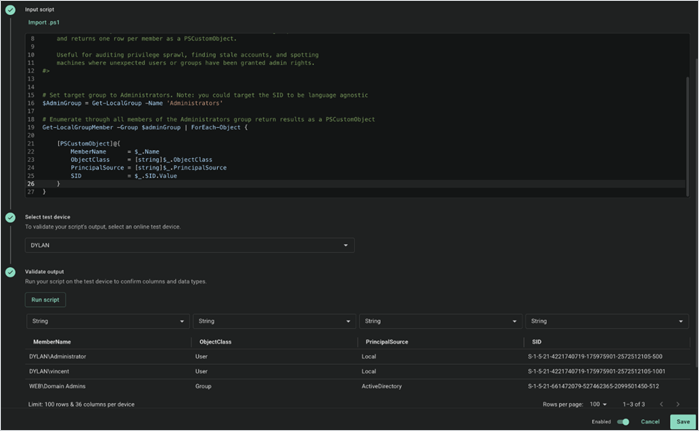Screen dimensions: 699x431
Task: Click SID cell ending in 450-512
Action: (x=593, y=386)
